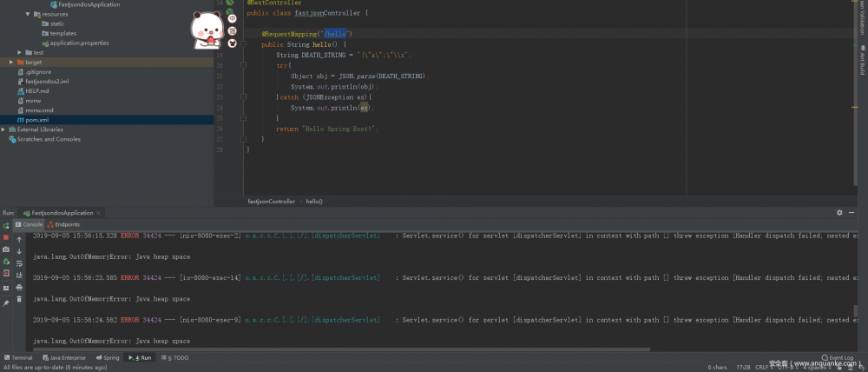
Task: Toggle soft-wrap in console toolbar
Action: pyautogui.click(x=19, y=262)
